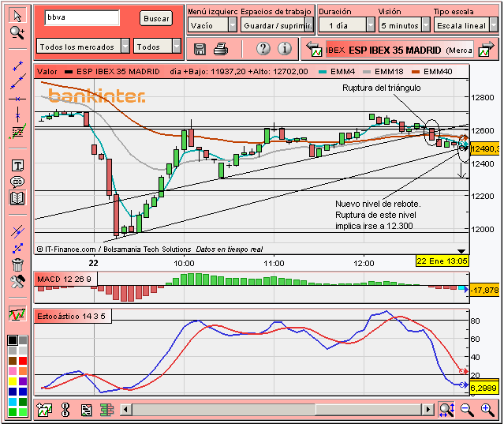Click the '-17,878' MACD value label
Image resolution: width=504 pixels, height=424 pixels.
[x=484, y=291]
